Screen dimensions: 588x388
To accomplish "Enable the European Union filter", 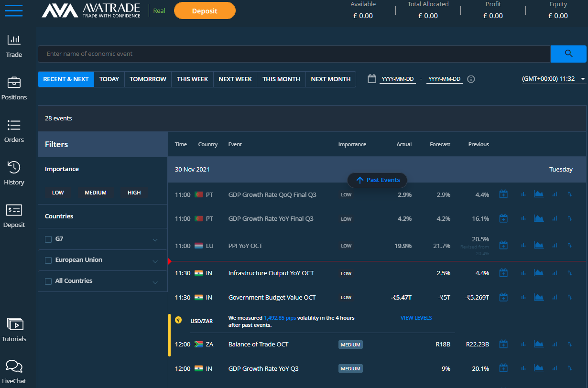I will [48, 260].
